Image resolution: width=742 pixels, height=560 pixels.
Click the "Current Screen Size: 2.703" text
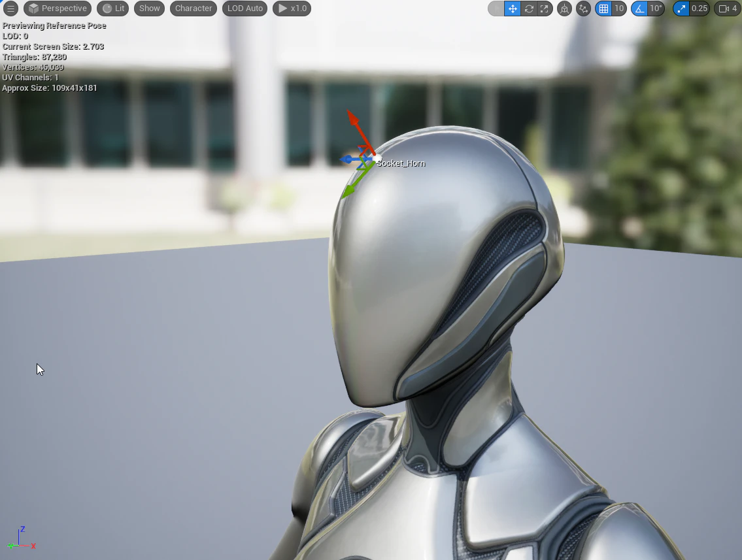54,46
